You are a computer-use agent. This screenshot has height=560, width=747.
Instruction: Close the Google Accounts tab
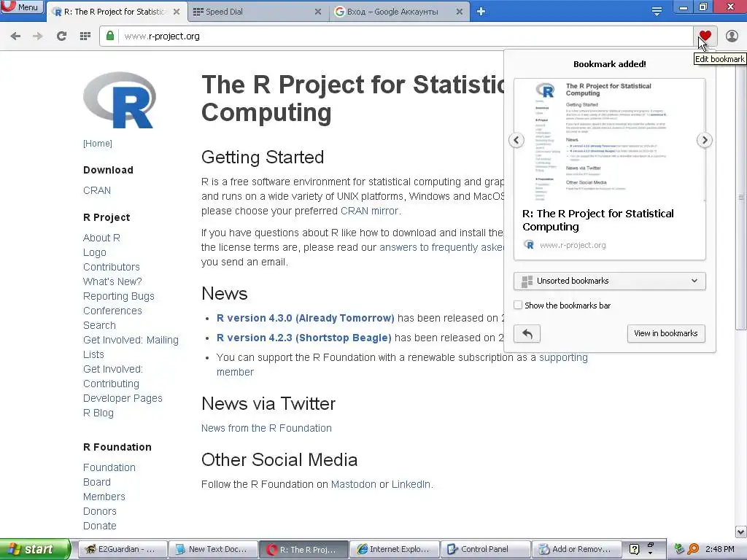(x=460, y=12)
